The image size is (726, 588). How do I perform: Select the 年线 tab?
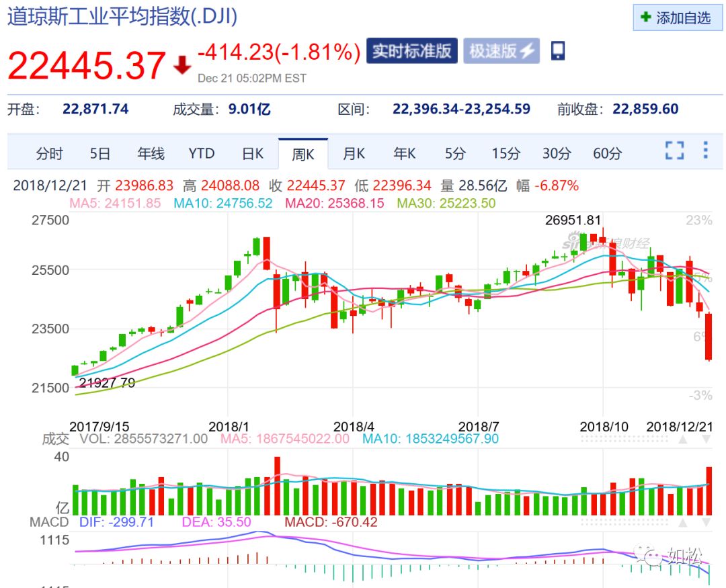coord(151,153)
